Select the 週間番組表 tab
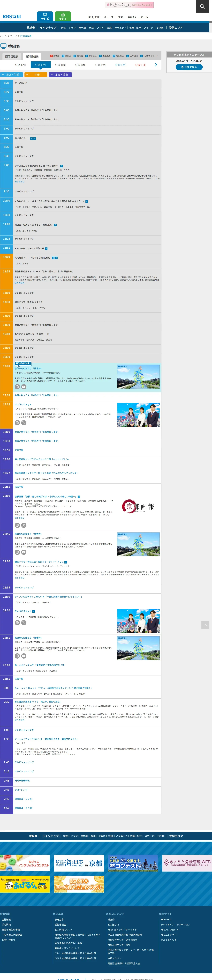 pos(12,56)
